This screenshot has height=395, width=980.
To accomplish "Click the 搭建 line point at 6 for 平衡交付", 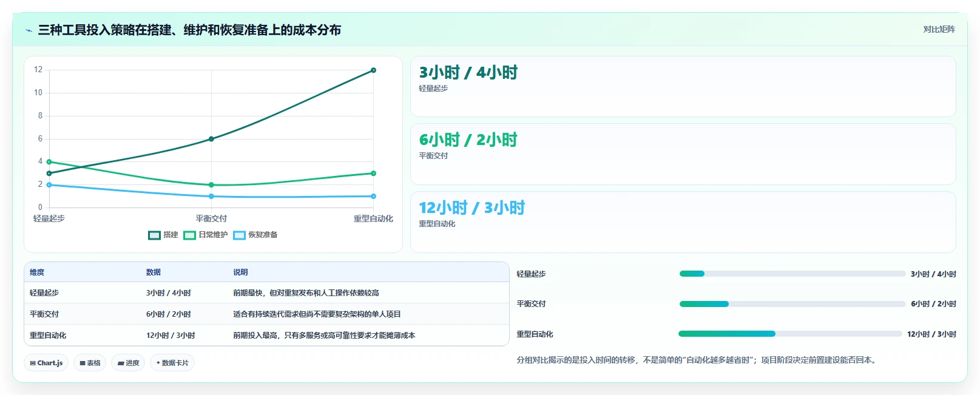I will (211, 139).
